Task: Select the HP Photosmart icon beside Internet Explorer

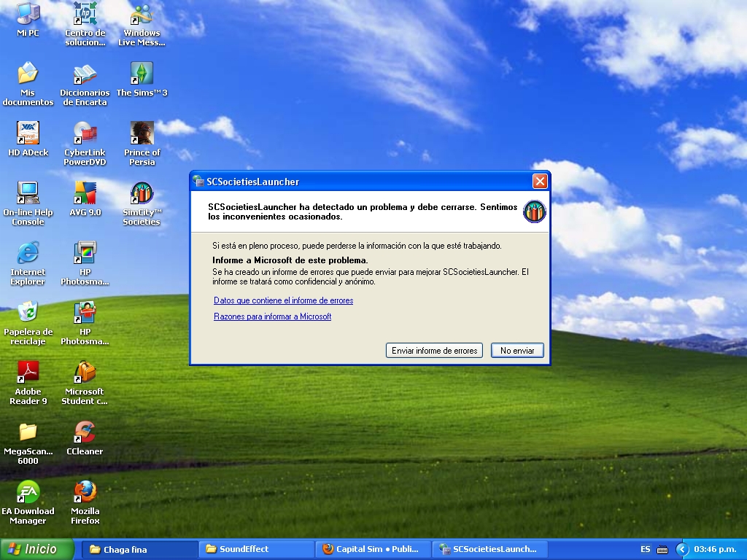Action: click(85, 263)
